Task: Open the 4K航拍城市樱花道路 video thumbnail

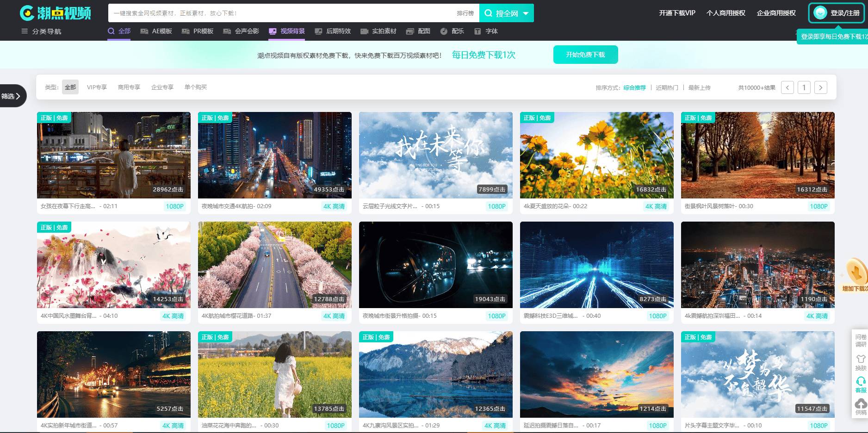Action: [x=274, y=265]
